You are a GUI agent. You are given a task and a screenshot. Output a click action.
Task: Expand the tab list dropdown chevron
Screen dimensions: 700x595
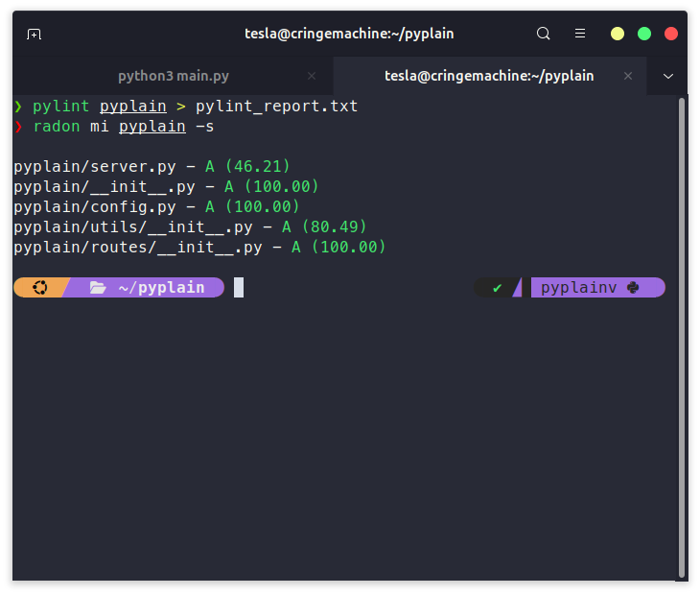[x=669, y=76]
